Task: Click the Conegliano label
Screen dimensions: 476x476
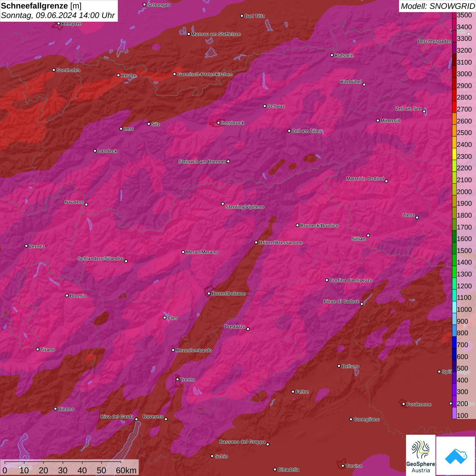Action: (367, 419)
